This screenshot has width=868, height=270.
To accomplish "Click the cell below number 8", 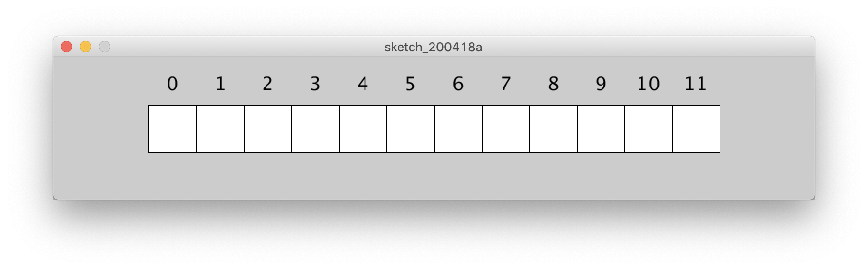I will (x=553, y=129).
